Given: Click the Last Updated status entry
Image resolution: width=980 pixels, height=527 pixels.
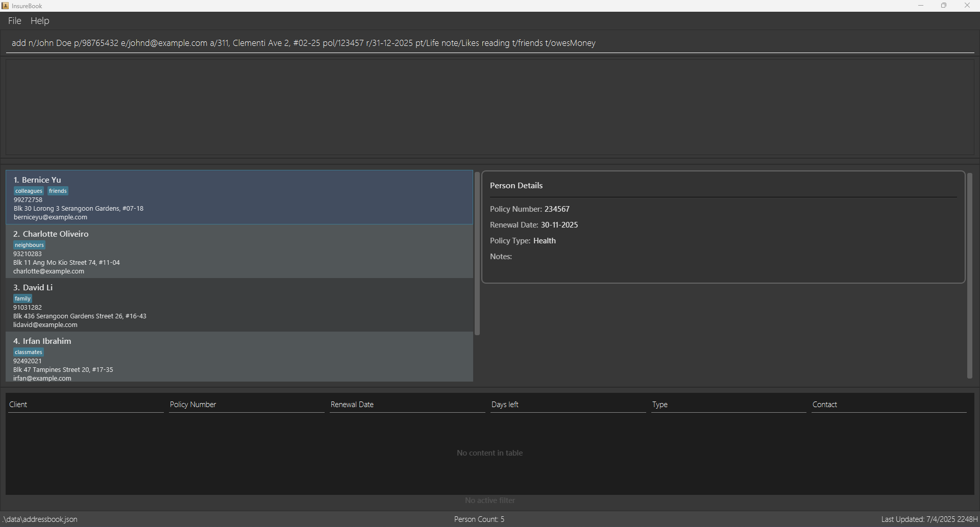Looking at the screenshot, I should (x=929, y=519).
